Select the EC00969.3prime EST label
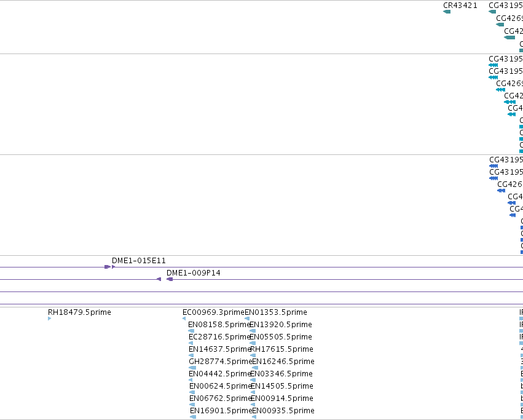Screen dimensions: 523x420 click(213, 312)
